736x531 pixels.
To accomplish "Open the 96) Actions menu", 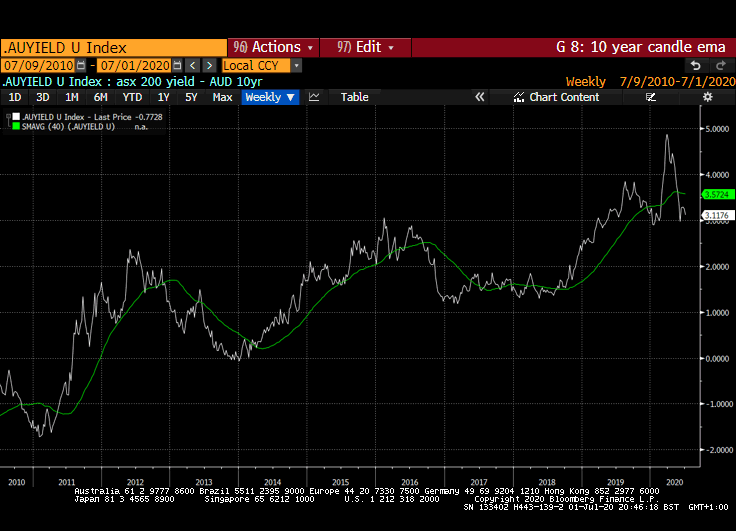I will (x=273, y=47).
